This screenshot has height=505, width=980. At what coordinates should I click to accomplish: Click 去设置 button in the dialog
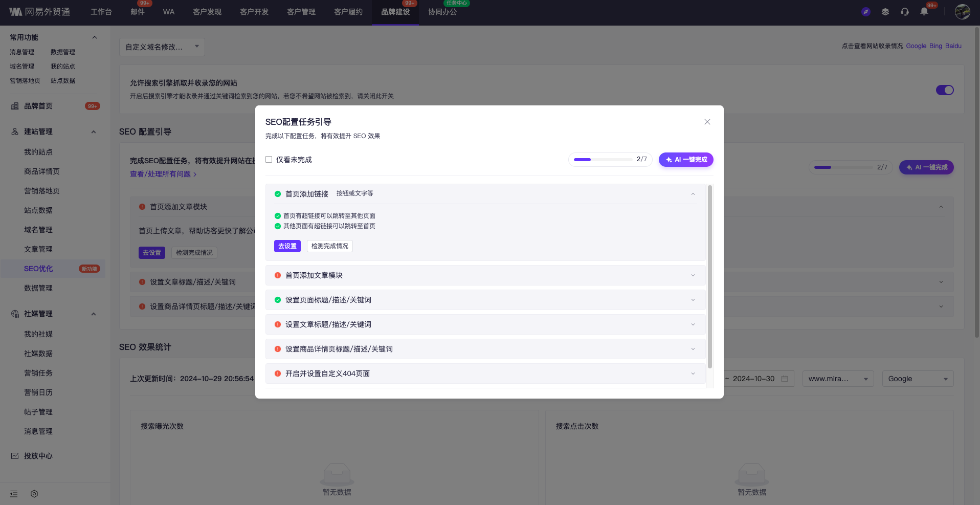pos(287,246)
